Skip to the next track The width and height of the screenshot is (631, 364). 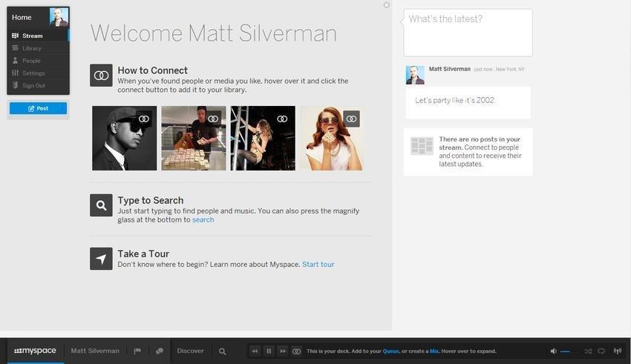[282, 351]
